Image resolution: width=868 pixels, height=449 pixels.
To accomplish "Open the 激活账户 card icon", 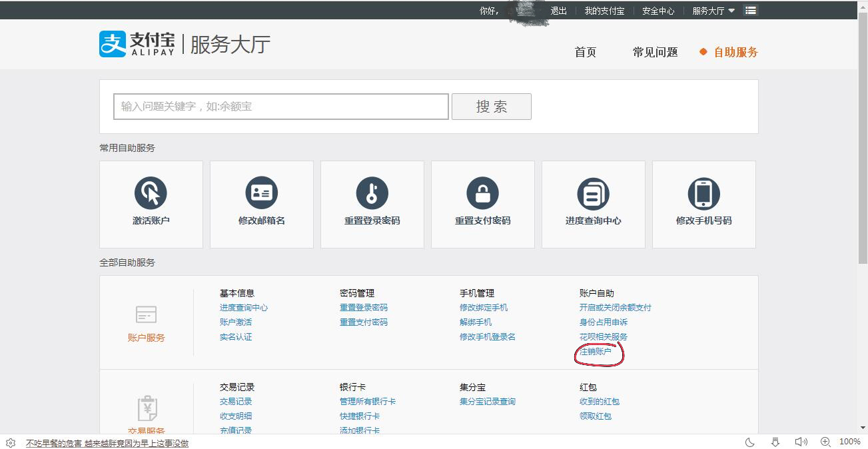I will (x=151, y=193).
